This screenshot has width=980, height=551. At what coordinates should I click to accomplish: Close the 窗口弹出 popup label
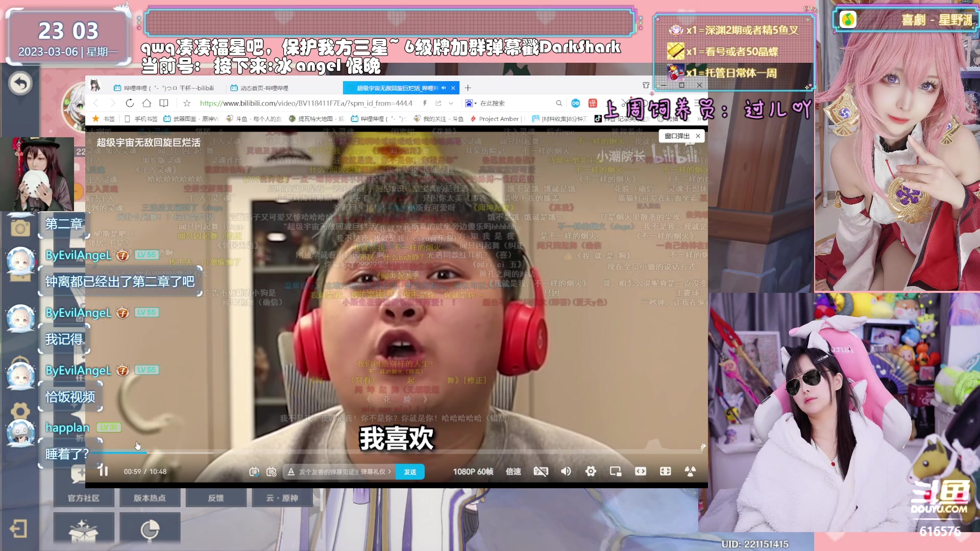coord(698,136)
